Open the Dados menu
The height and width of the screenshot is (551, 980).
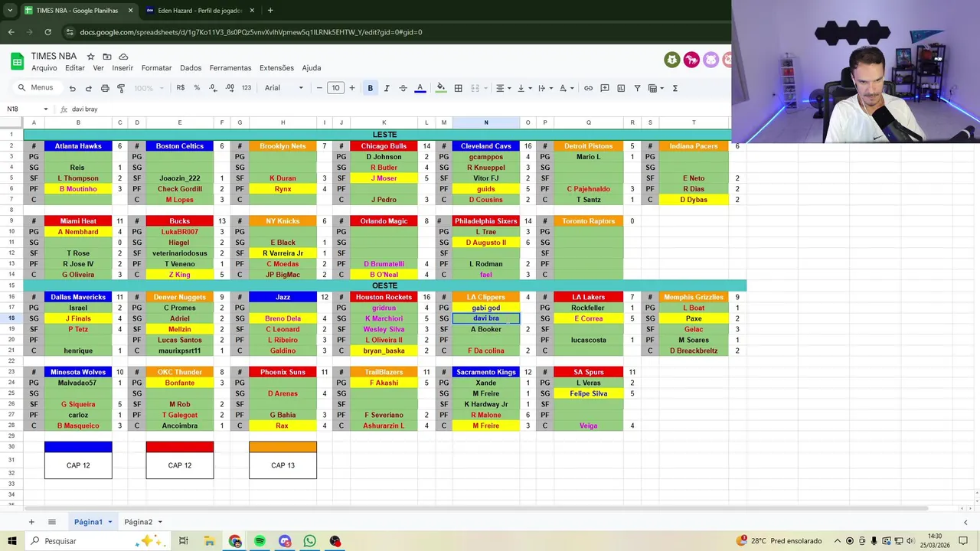coord(191,68)
